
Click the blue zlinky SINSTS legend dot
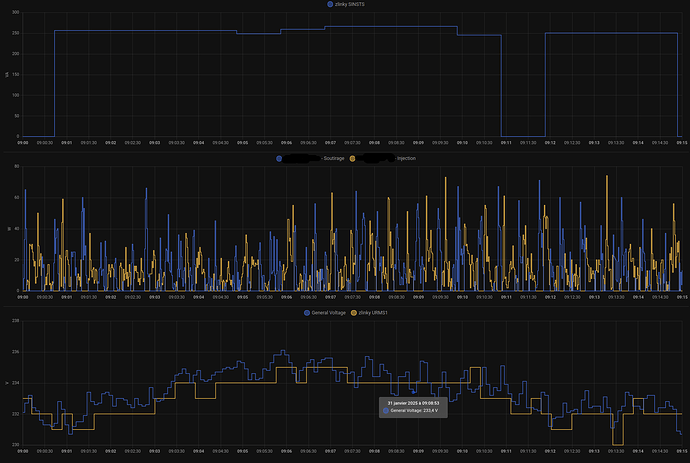330,5
